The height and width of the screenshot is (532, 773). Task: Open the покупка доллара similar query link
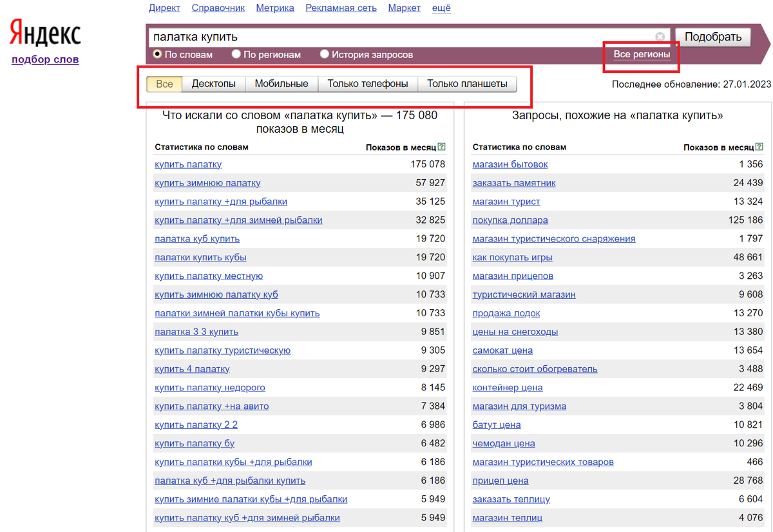tap(510, 220)
